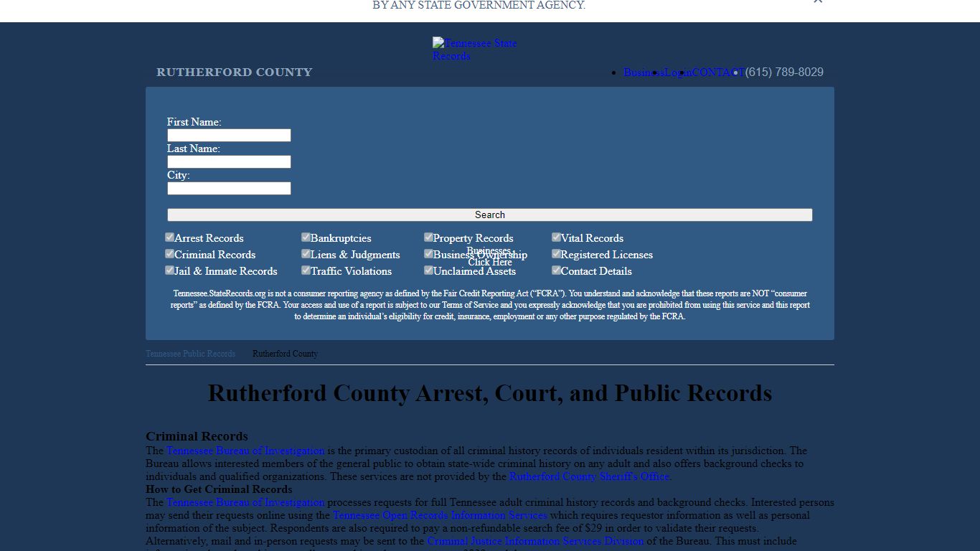The height and width of the screenshot is (551, 980).
Task: Open Tennessee Open Records Information Services link
Action: pos(440,515)
